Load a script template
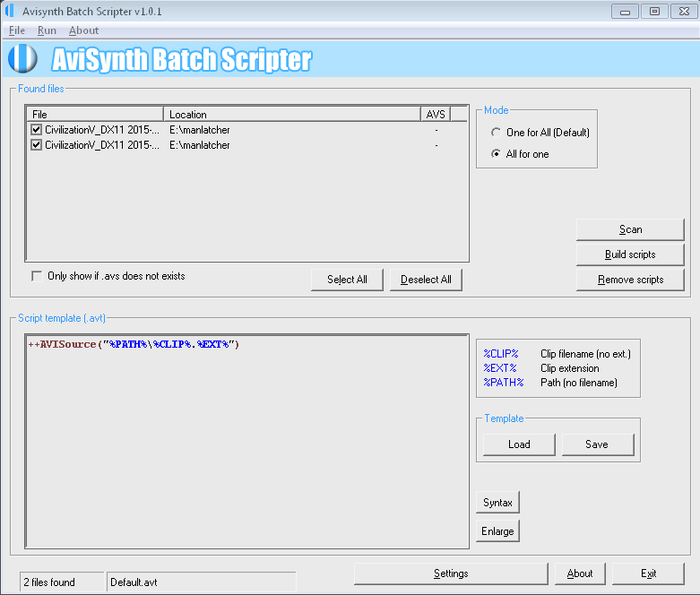700x595 pixels. [519, 444]
